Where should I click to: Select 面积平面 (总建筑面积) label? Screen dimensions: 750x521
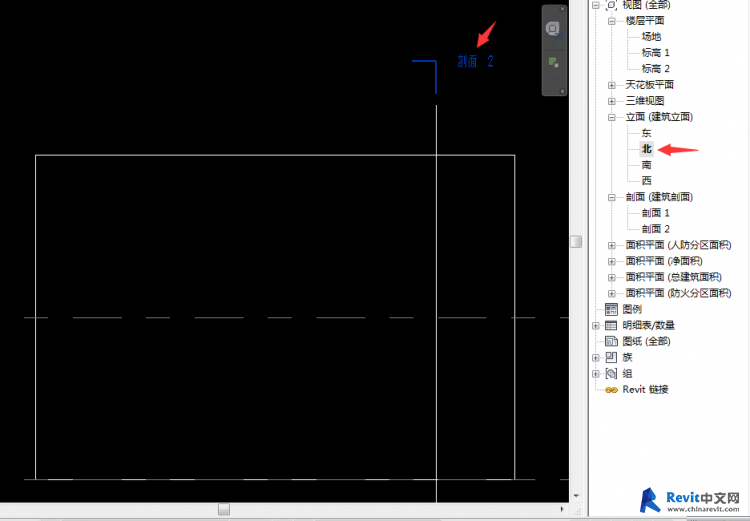click(x=673, y=277)
